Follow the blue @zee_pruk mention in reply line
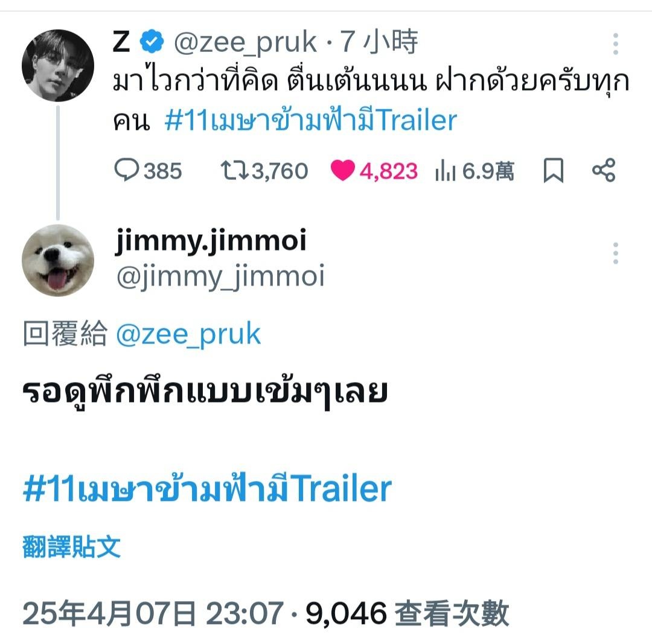This screenshot has height=644, width=652. [188, 335]
